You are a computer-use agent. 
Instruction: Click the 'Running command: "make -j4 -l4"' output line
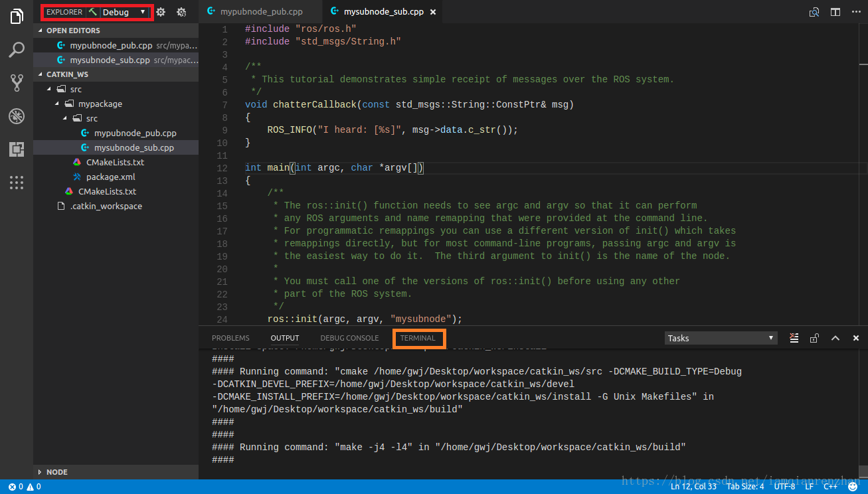449,448
